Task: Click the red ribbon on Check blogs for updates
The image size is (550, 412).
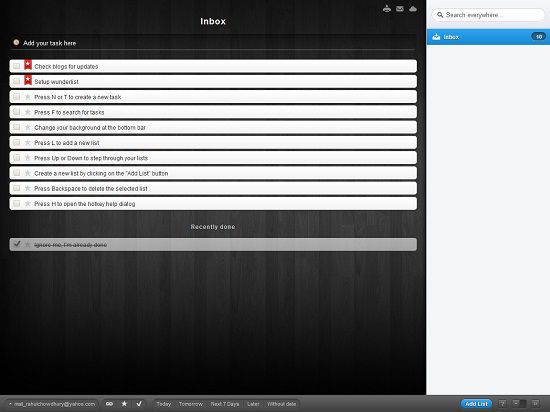Action: pos(28,65)
